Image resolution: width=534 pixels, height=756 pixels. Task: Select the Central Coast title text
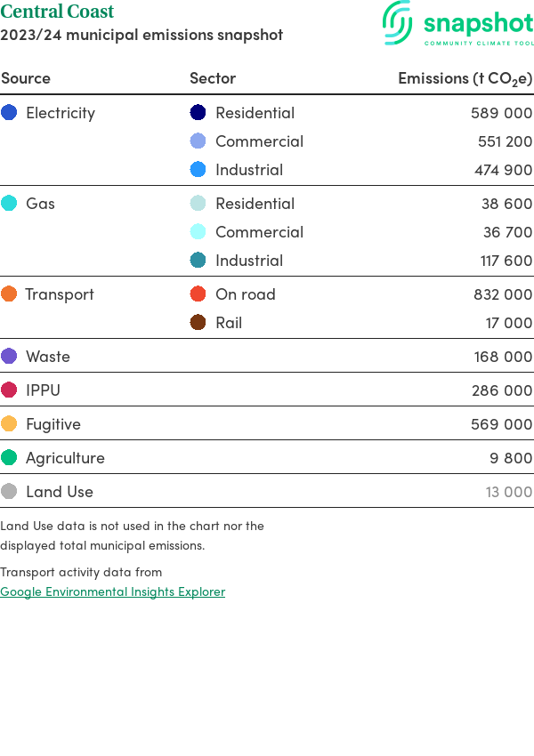click(x=57, y=12)
